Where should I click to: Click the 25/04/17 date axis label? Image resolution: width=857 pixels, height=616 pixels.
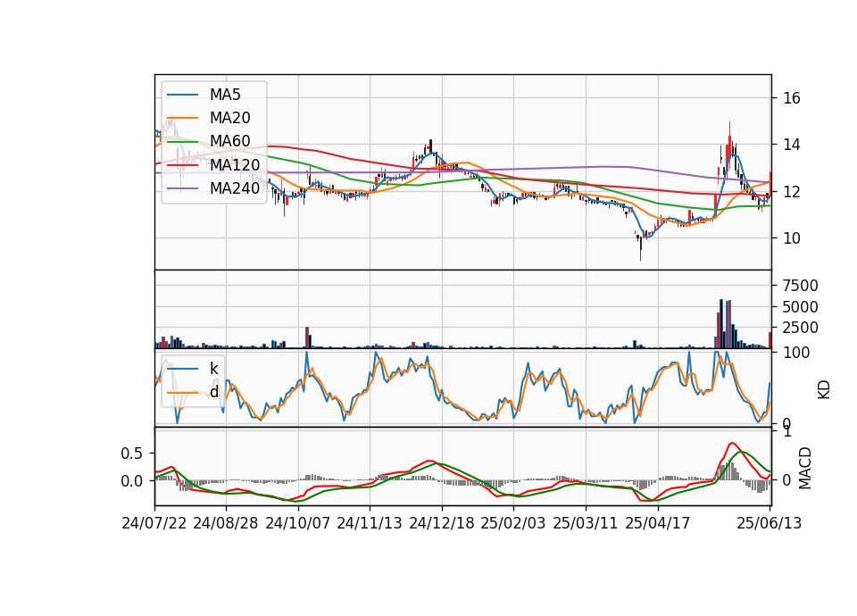658,523
